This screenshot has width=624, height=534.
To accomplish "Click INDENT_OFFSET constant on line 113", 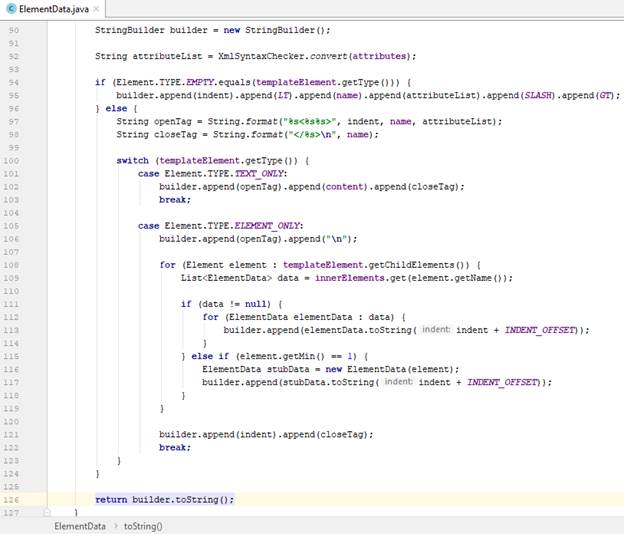I will click(x=540, y=330).
